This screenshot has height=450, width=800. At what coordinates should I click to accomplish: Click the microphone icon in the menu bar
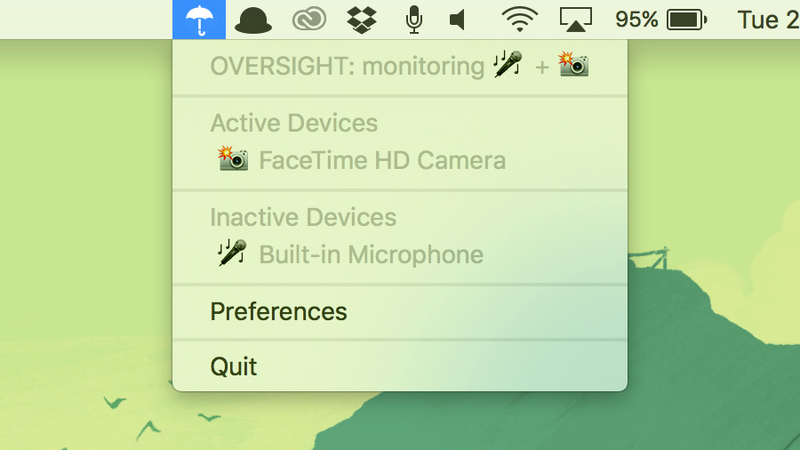click(x=414, y=20)
